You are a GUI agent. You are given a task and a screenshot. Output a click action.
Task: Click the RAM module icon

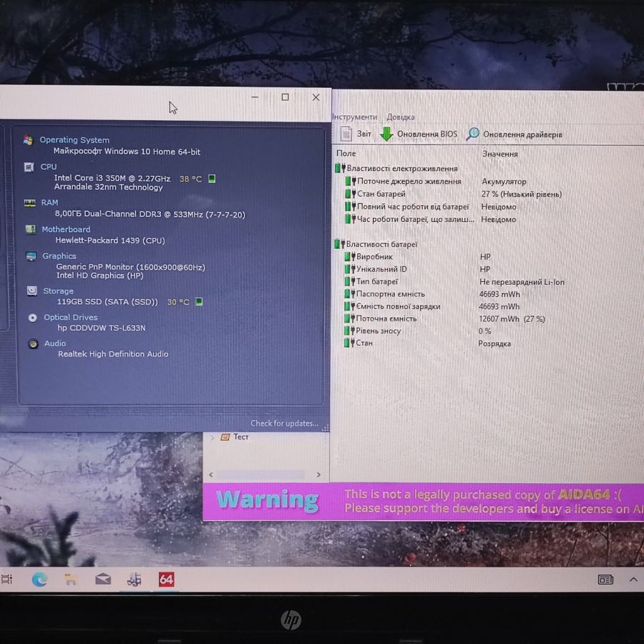point(29,203)
